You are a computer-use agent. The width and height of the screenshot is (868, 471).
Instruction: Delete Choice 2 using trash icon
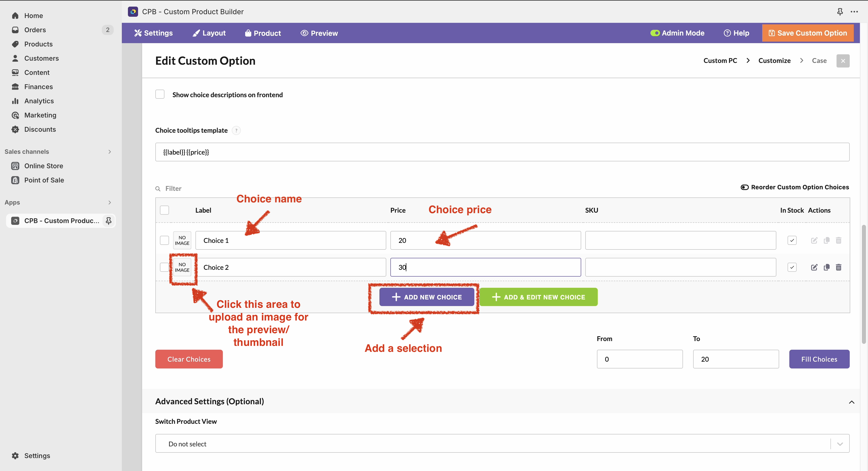click(x=839, y=267)
